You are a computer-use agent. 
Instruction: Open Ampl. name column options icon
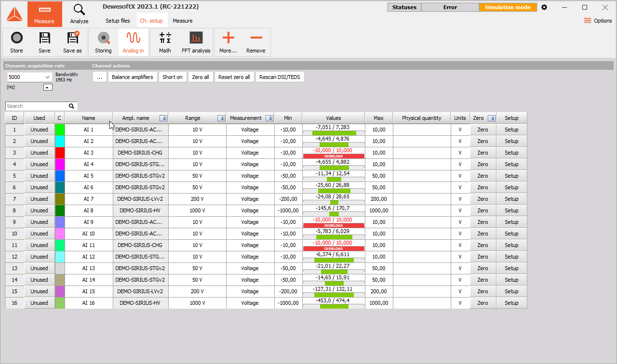click(163, 118)
